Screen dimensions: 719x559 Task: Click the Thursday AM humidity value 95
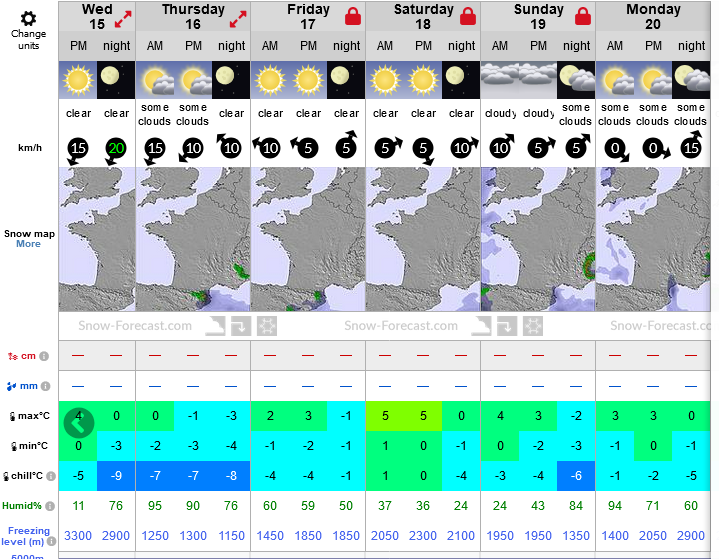click(x=155, y=506)
